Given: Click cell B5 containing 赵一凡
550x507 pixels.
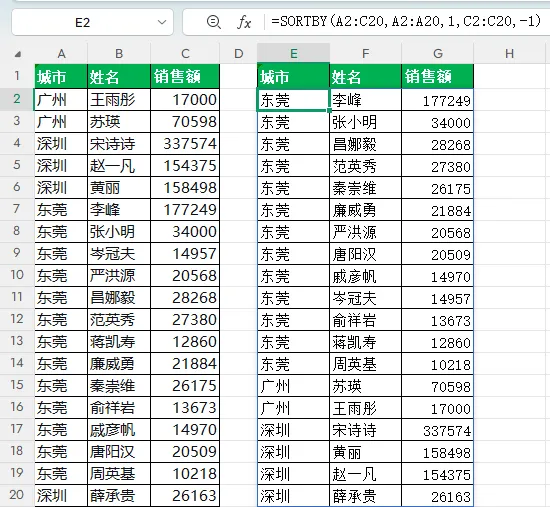Looking at the screenshot, I should [x=119, y=166].
